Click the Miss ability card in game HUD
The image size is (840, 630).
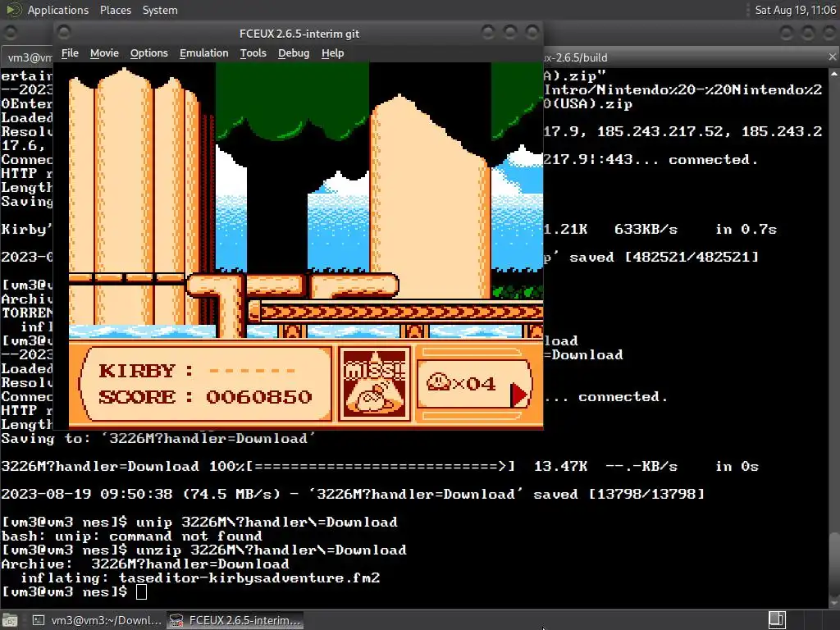click(x=374, y=383)
